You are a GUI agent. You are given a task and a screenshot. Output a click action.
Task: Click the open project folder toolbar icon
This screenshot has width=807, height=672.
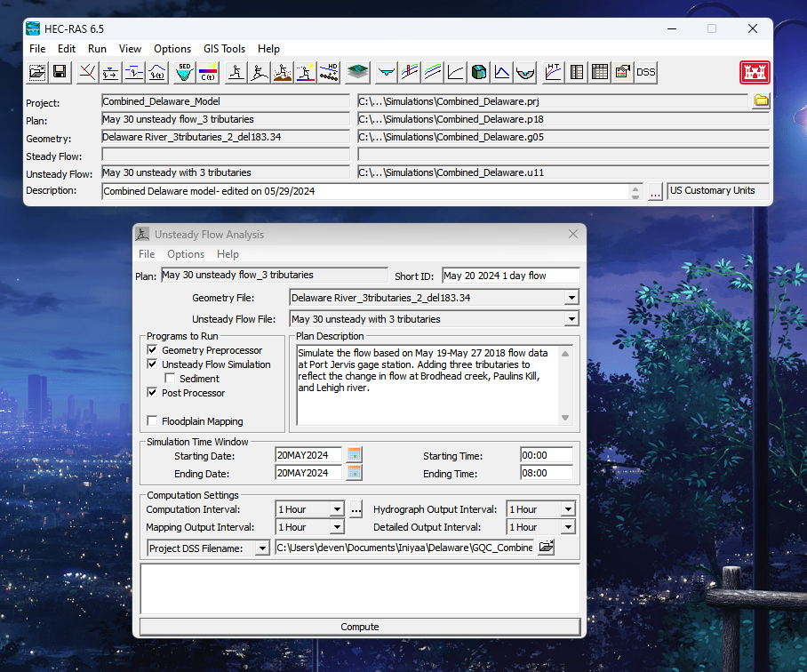(37, 72)
